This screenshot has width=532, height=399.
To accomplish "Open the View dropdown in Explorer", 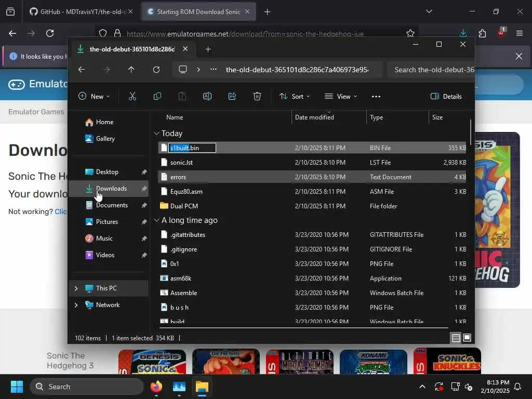I will (x=341, y=96).
